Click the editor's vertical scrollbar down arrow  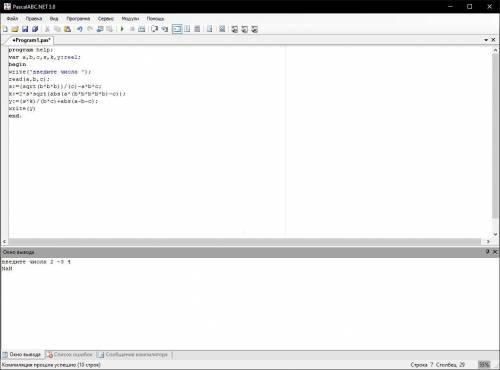pos(495,234)
